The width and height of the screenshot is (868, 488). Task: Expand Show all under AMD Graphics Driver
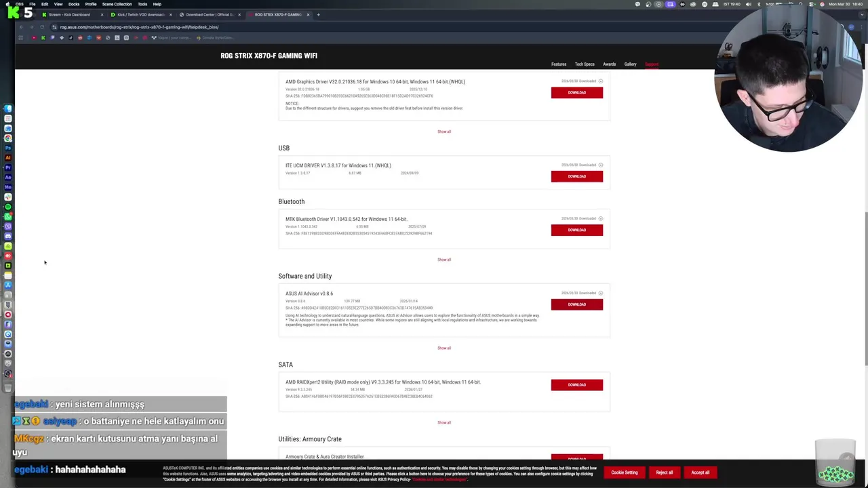click(x=444, y=131)
